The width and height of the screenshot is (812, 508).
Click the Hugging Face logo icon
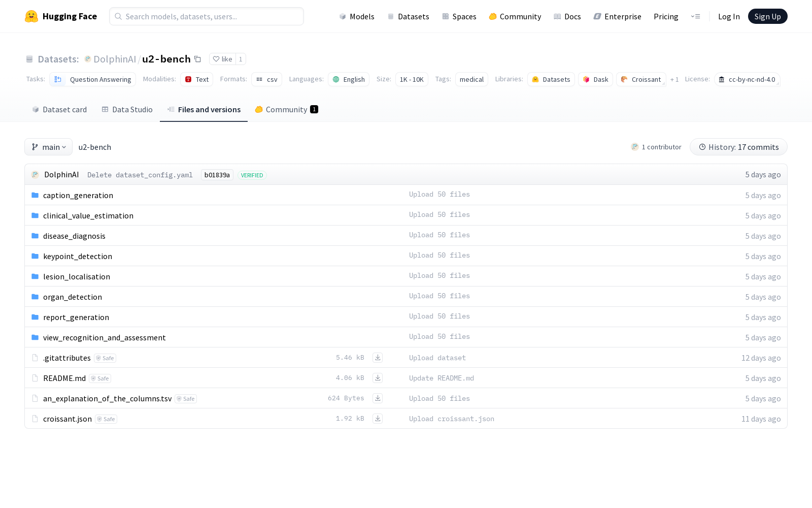(x=31, y=16)
